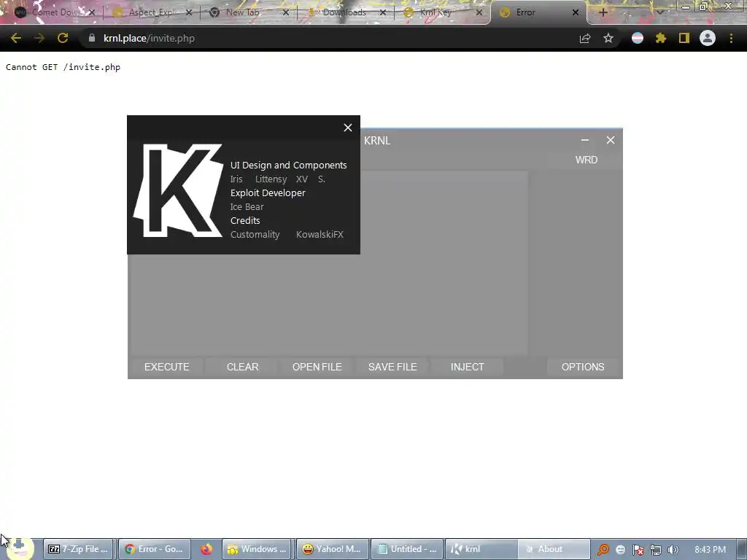Open the Windows folder taskbar item

pyautogui.click(x=258, y=549)
